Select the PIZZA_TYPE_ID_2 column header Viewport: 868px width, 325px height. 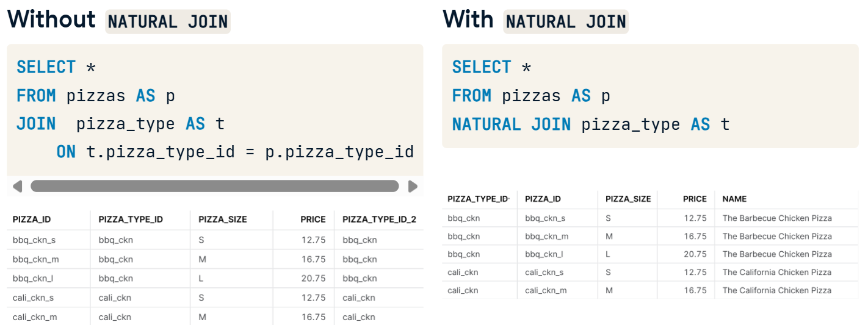pyautogui.click(x=379, y=220)
